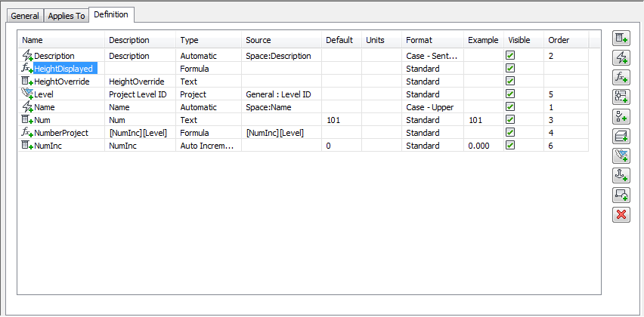The height and width of the screenshot is (317, 644).
Task: Click the NumberProject formula property name
Action: [61, 133]
